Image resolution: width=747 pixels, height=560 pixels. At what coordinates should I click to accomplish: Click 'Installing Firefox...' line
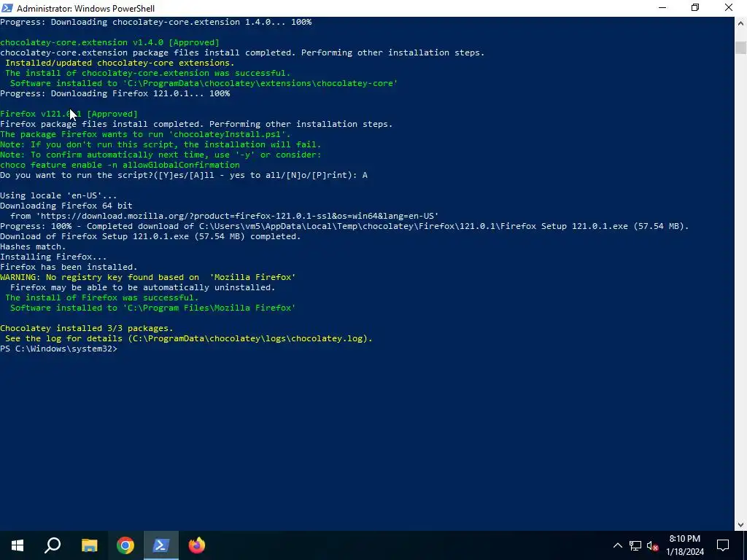pyautogui.click(x=53, y=257)
